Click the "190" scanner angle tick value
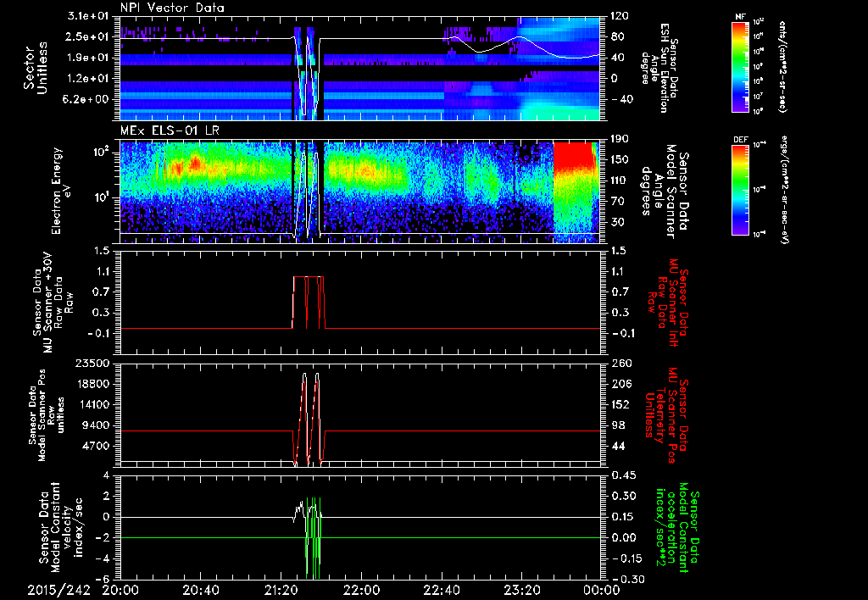Viewport: 868px width, 600px height. click(618, 139)
